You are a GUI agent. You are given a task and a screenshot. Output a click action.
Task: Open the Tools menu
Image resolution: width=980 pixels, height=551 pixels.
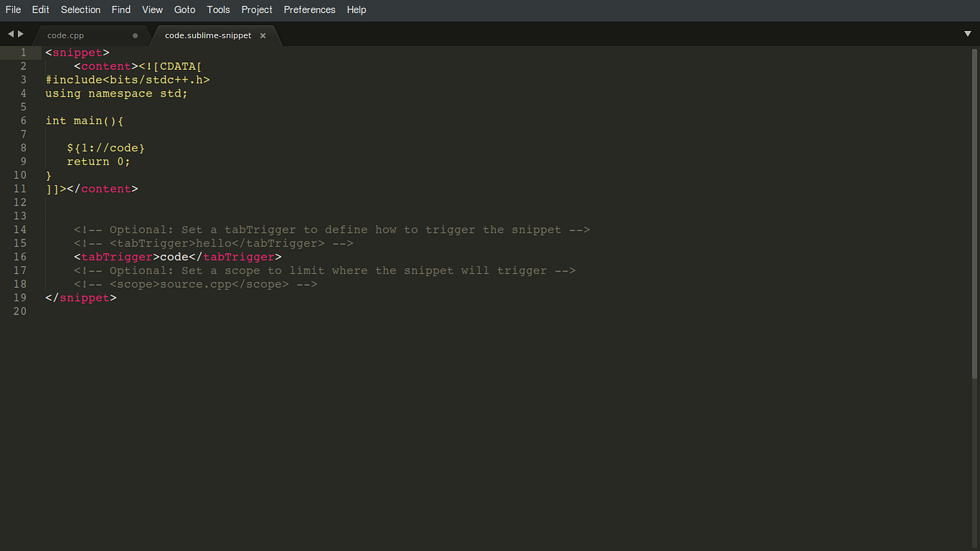(218, 9)
